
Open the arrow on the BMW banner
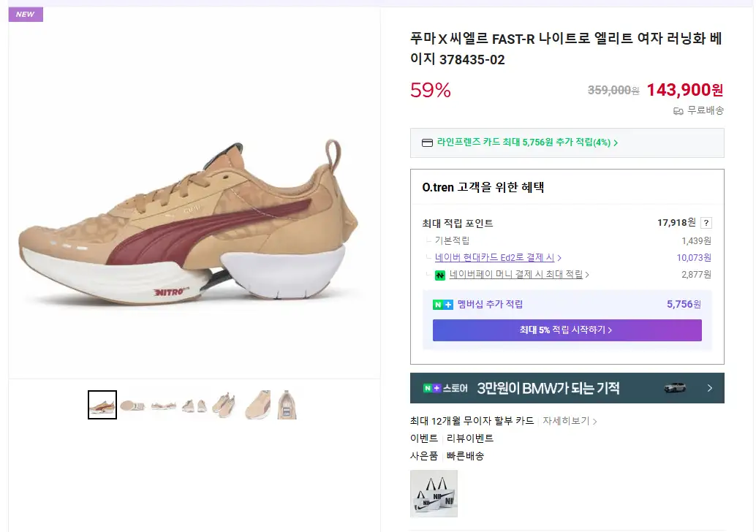click(x=709, y=388)
